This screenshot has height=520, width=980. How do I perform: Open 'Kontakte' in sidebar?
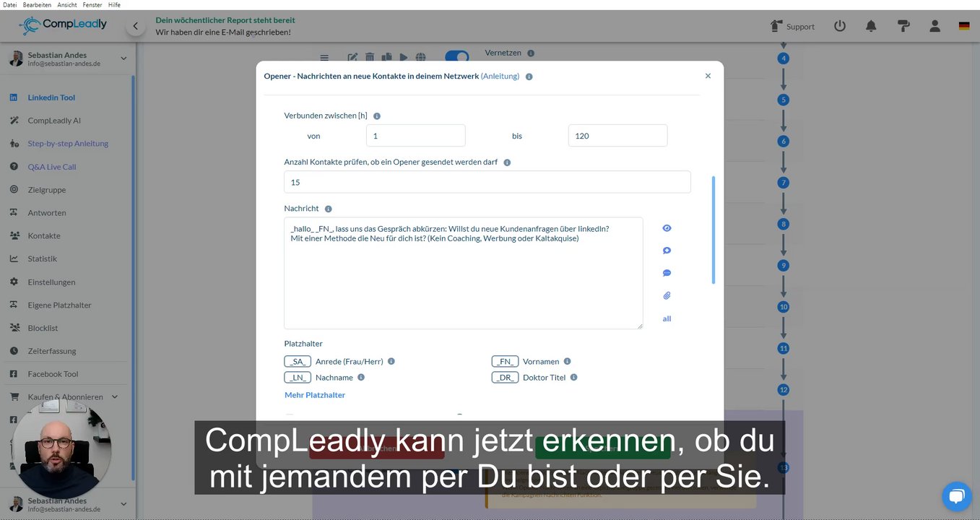point(44,235)
